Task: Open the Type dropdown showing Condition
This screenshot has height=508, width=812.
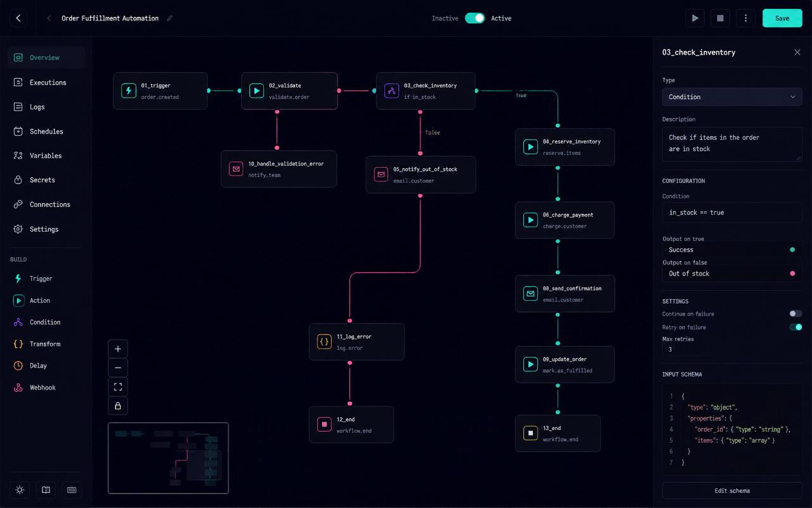Action: (732, 97)
